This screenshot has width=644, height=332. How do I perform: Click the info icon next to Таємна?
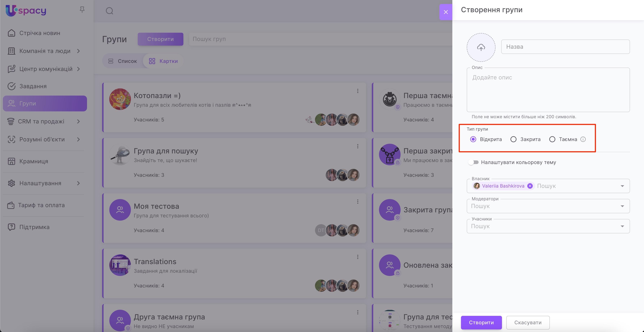[x=583, y=139]
